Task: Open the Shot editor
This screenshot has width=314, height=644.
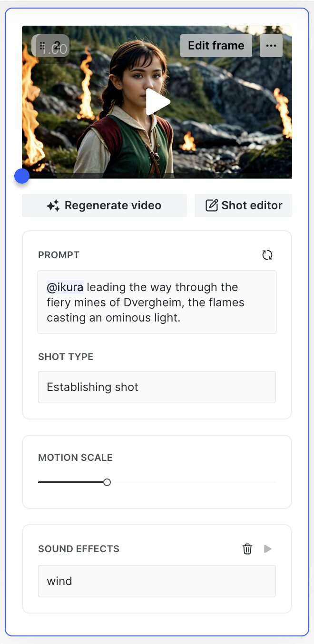Action: click(243, 205)
